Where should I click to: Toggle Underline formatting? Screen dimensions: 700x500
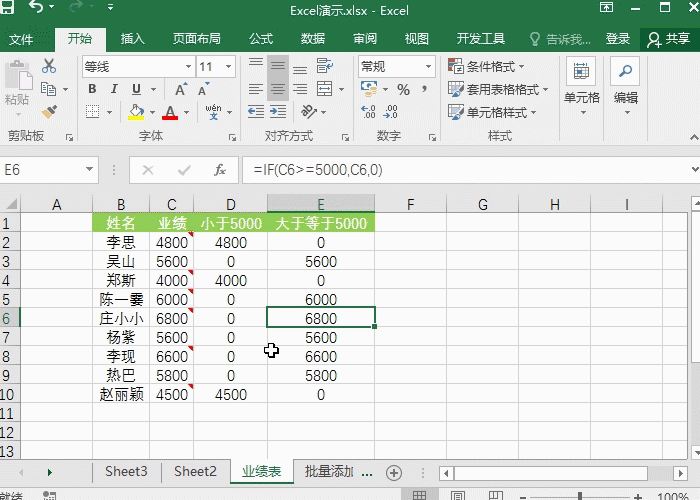tap(137, 89)
